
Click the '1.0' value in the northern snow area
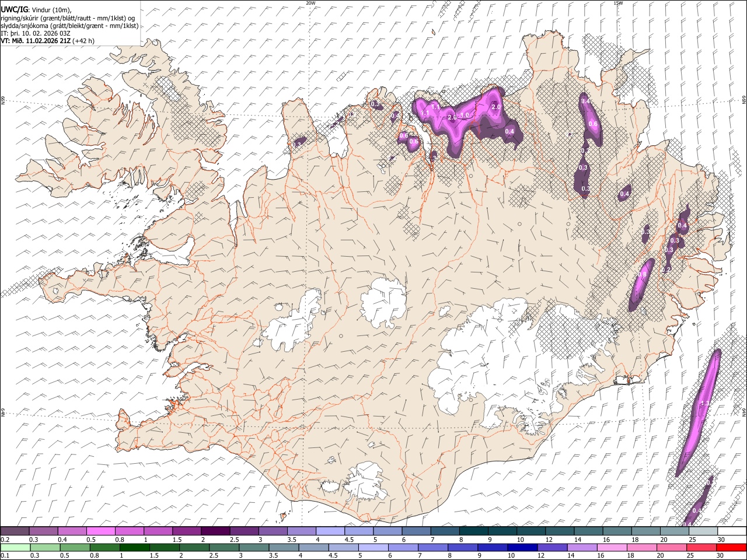[x=465, y=115]
